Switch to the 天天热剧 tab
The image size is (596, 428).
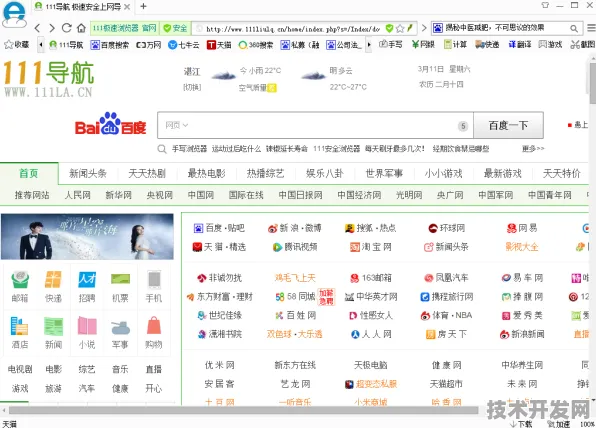pyautogui.click(x=147, y=174)
